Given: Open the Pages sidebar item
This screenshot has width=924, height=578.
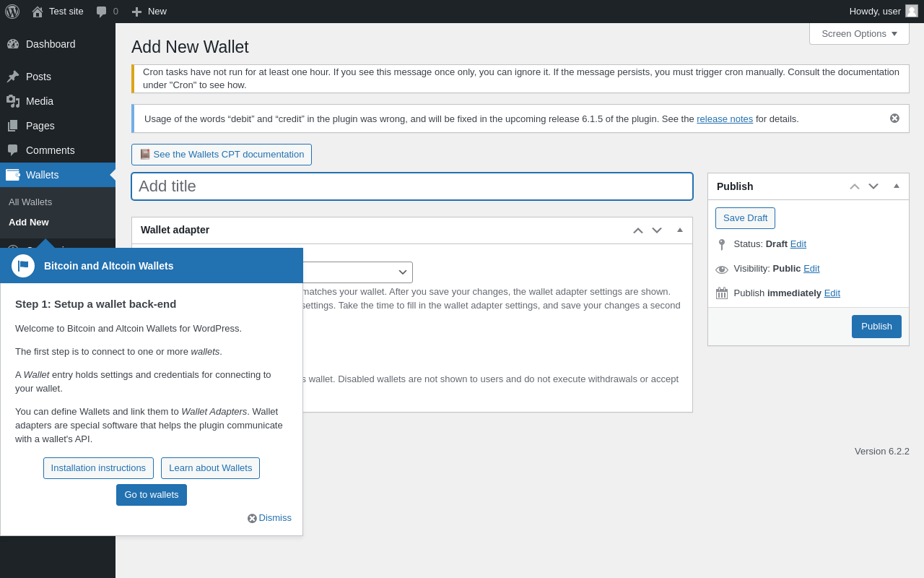Looking at the screenshot, I should pos(40,126).
